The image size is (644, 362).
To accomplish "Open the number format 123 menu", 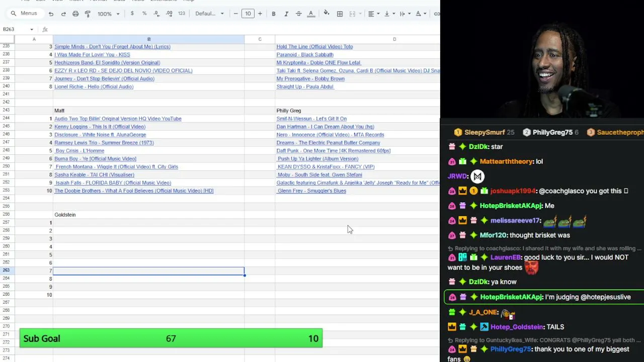I will pyautogui.click(x=182, y=14).
